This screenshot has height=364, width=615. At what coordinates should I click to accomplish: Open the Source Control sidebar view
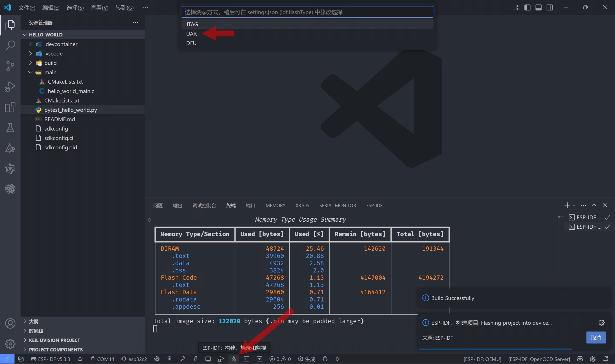pyautogui.click(x=10, y=66)
